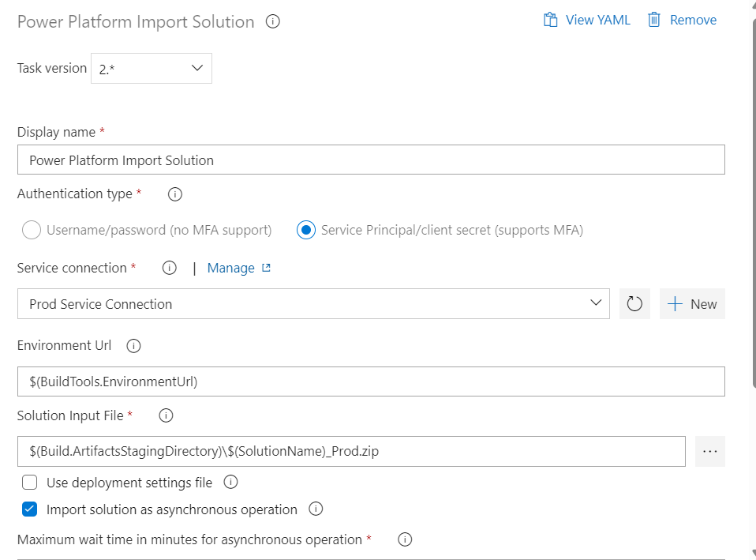Image resolution: width=756 pixels, height=560 pixels.
Task: Open the file browser with the ellipsis button
Action: click(709, 451)
